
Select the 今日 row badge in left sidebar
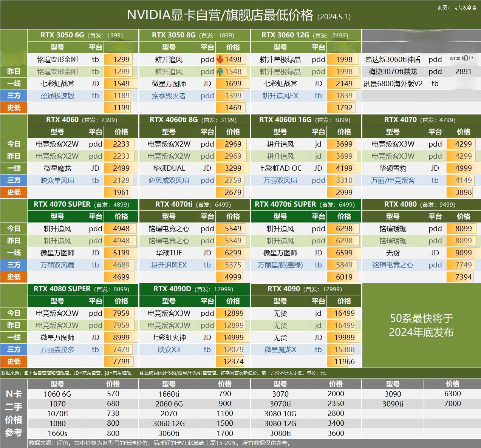14,144
